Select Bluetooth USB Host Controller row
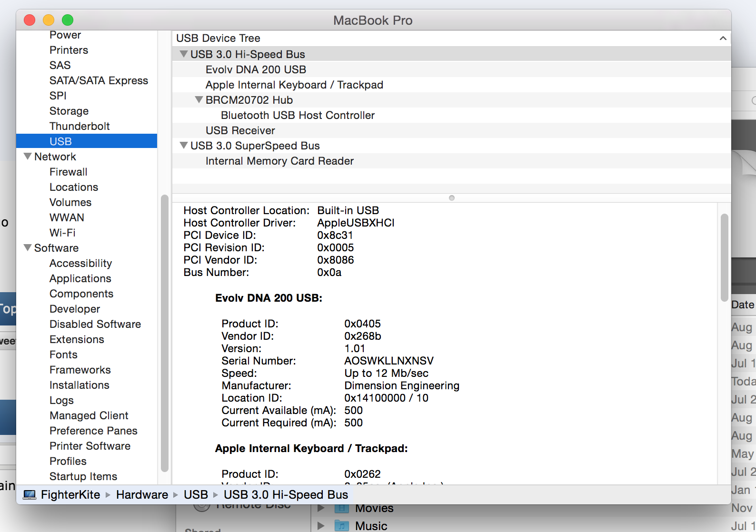The width and height of the screenshot is (756, 532). tap(451, 115)
